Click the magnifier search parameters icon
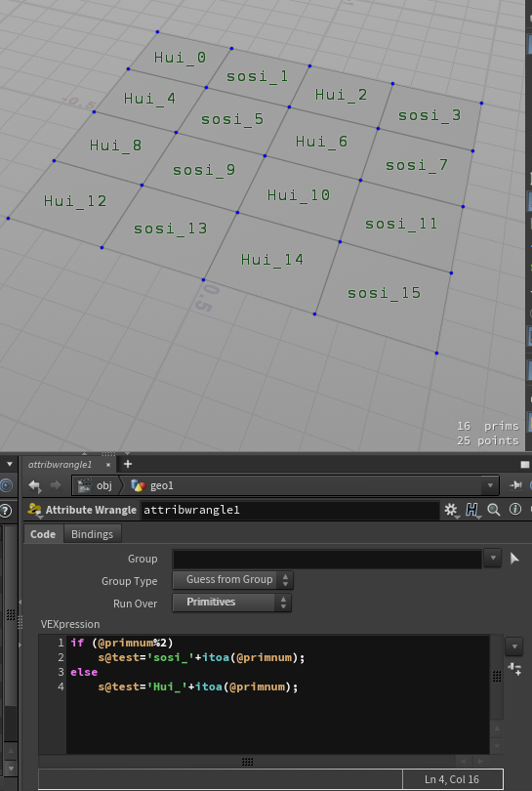This screenshot has width=532, height=791. coord(494,510)
